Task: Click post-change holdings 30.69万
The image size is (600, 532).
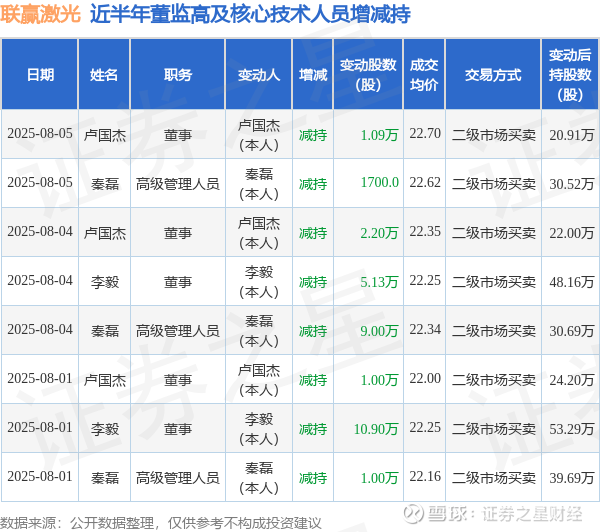Action: pyautogui.click(x=572, y=330)
